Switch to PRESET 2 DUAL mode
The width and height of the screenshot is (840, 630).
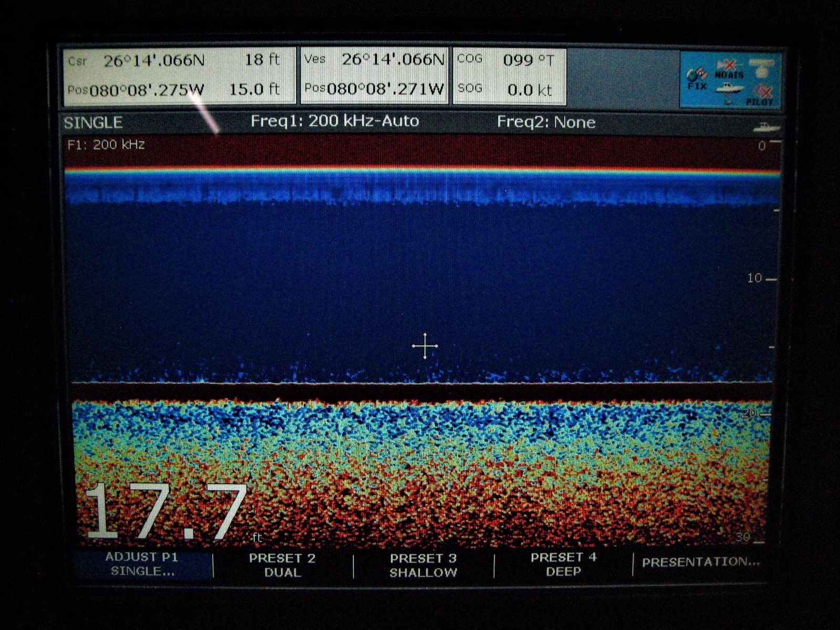click(x=282, y=565)
